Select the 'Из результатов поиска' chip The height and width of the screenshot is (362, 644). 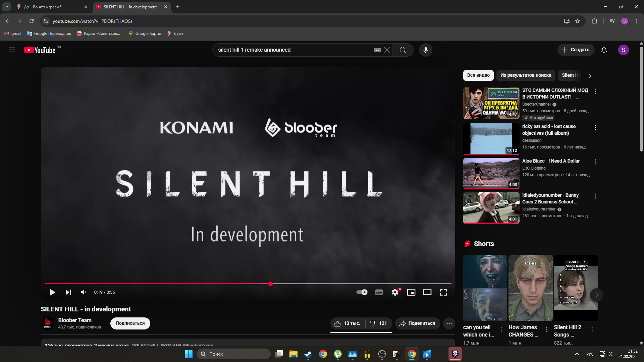[526, 75]
